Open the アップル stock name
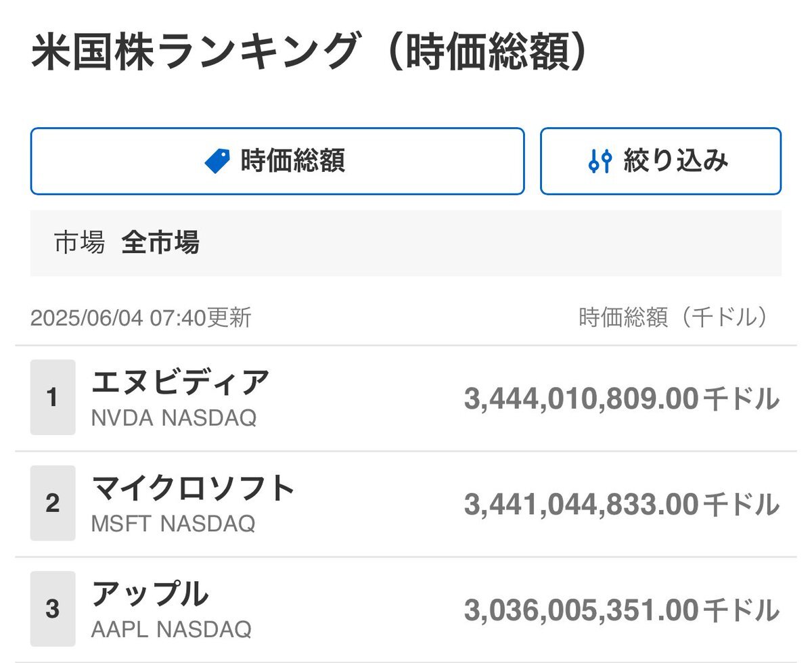812x663 pixels. (x=150, y=593)
